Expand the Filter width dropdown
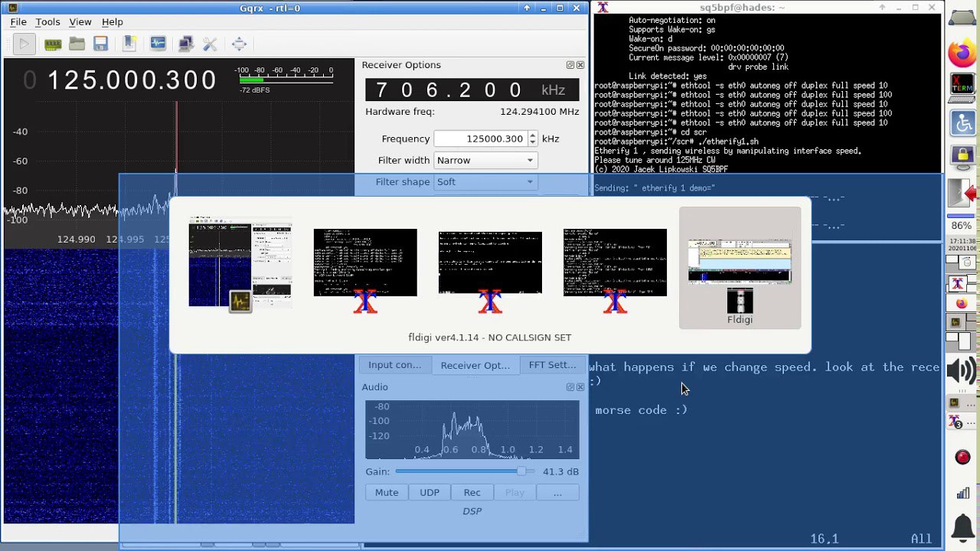This screenshot has width=980, height=551. click(x=485, y=160)
